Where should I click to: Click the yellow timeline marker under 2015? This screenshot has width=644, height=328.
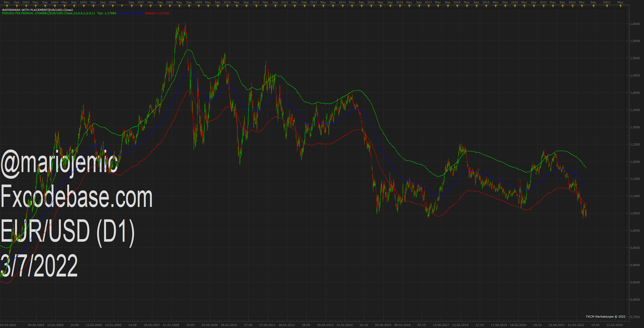click(x=371, y=6)
